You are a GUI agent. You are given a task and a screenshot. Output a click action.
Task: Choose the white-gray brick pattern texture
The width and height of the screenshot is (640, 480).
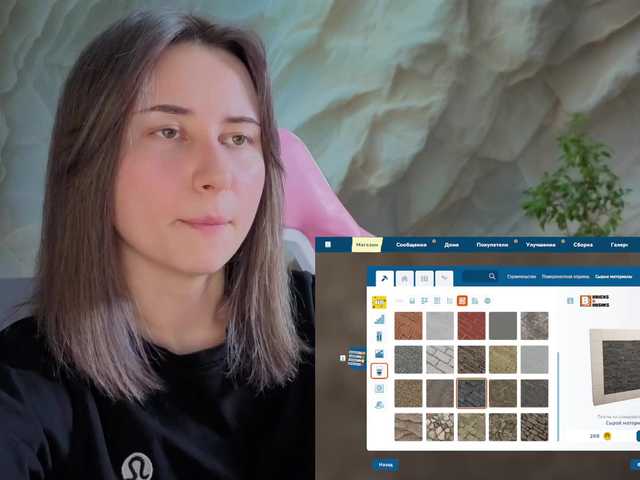[440, 360]
